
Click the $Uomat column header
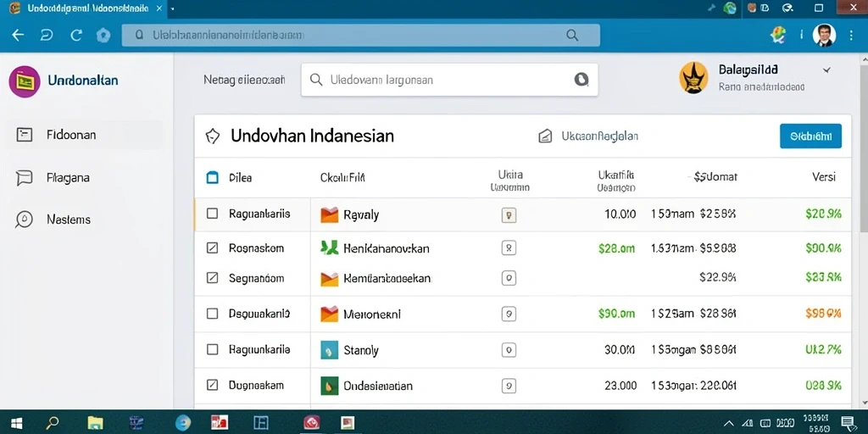click(x=715, y=177)
